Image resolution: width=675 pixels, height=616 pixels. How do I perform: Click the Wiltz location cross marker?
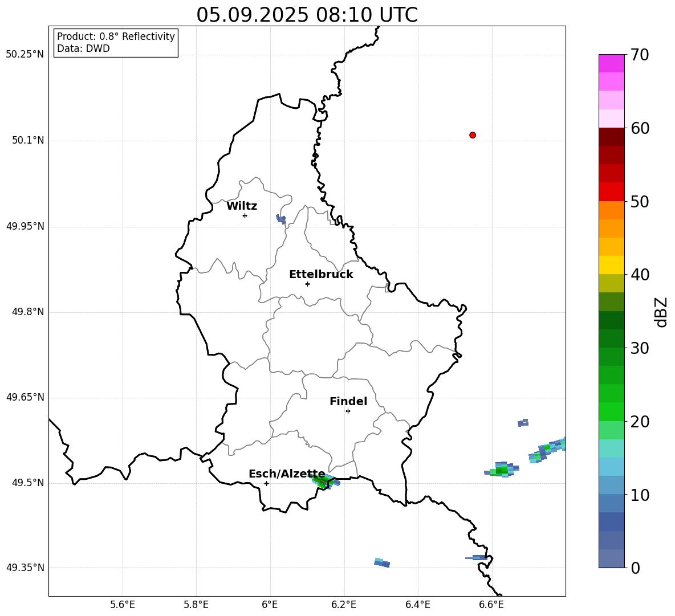245,215
